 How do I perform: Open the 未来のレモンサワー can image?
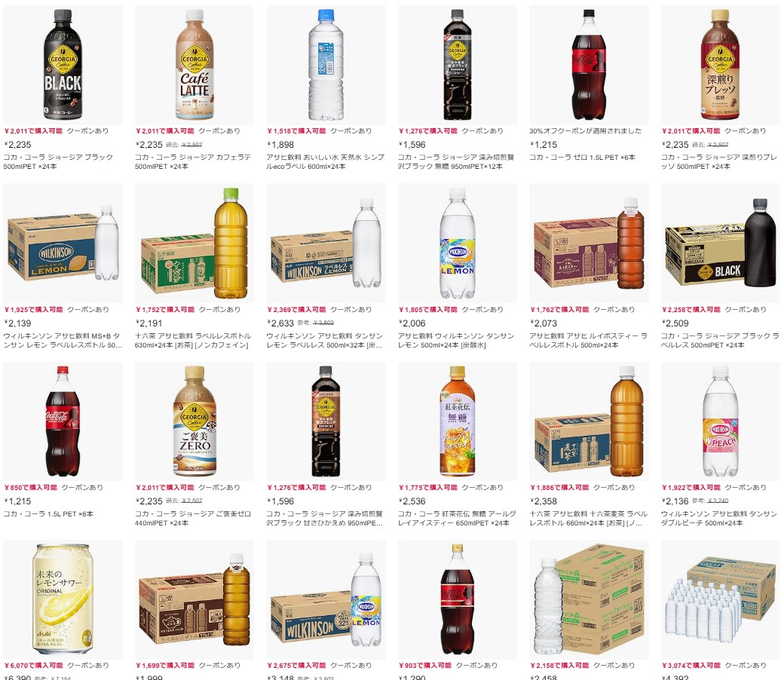point(63,599)
